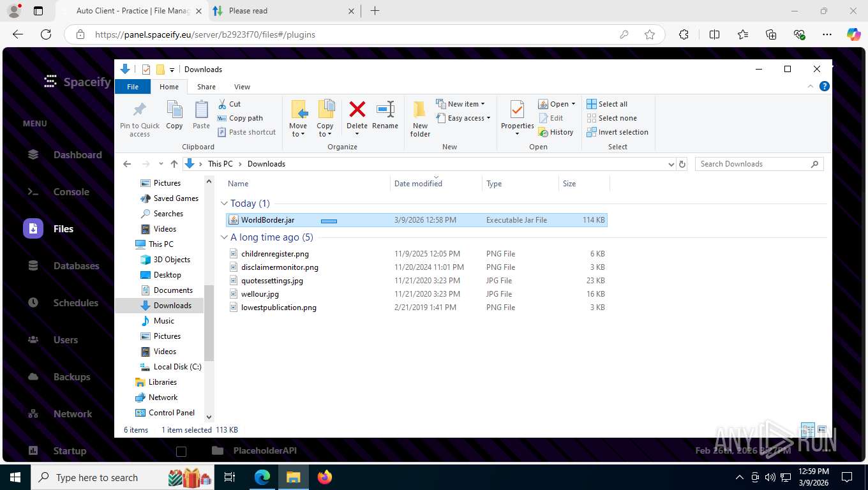Image resolution: width=868 pixels, height=490 pixels.
Task: Minimize the ribbon with chevron
Action: 811,86
